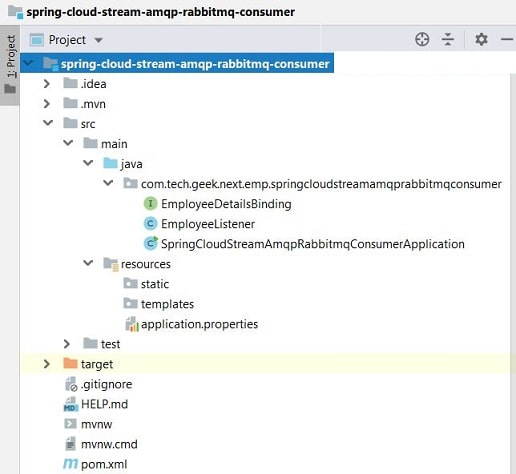Click the resources root folder icon

pyautogui.click(x=111, y=264)
